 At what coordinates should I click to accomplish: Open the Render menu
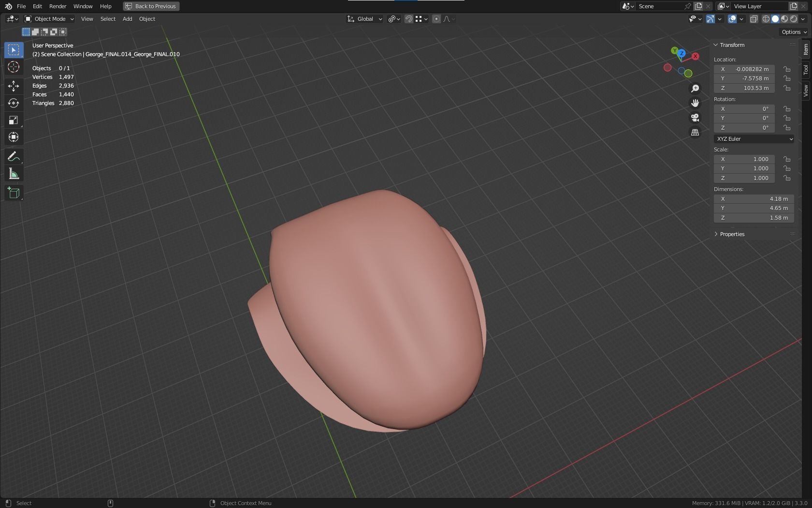coord(58,6)
